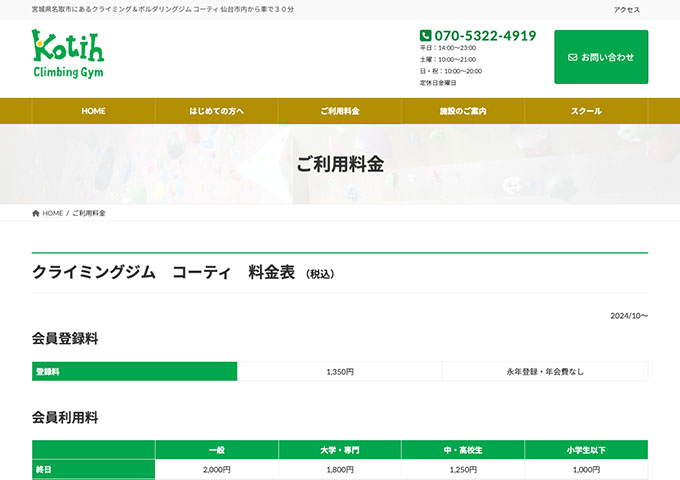Click the 終日 row header
This screenshot has height=480, width=680.
coord(93,470)
